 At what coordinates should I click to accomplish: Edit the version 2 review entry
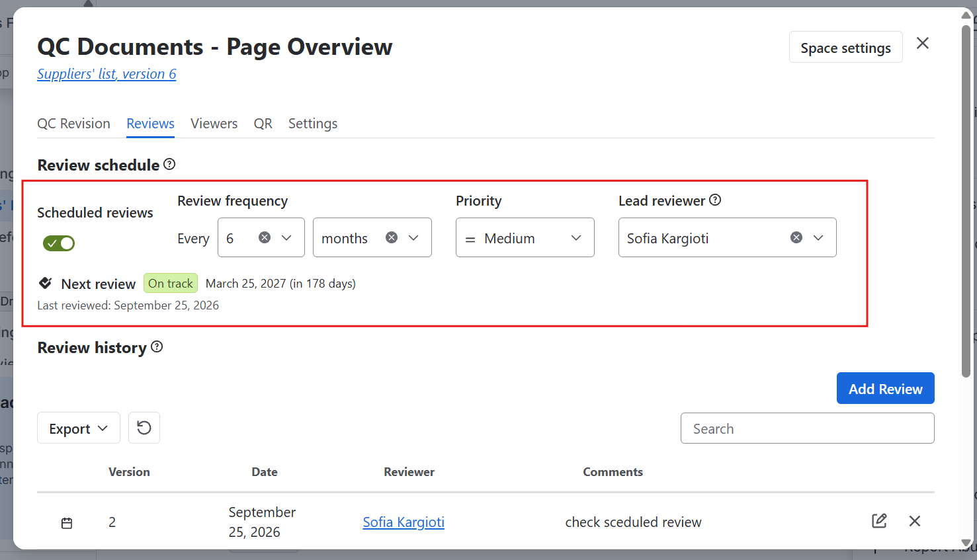pos(879,521)
